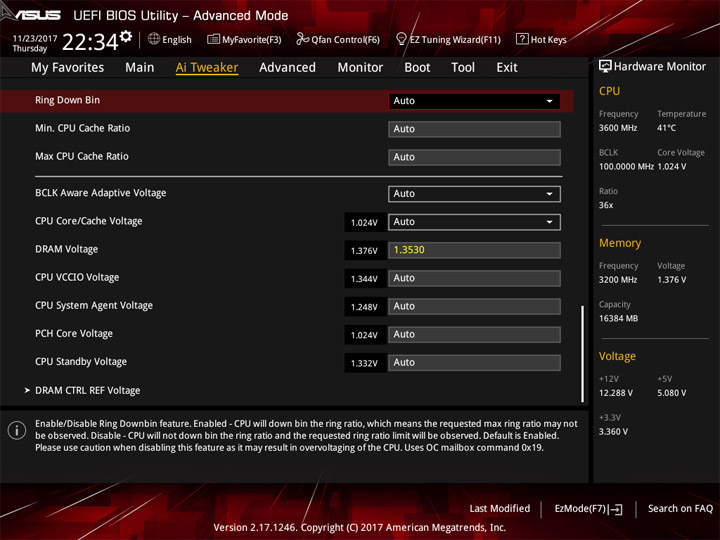Click Last Modified button
Image resolution: width=720 pixels, height=540 pixels.
(500, 508)
